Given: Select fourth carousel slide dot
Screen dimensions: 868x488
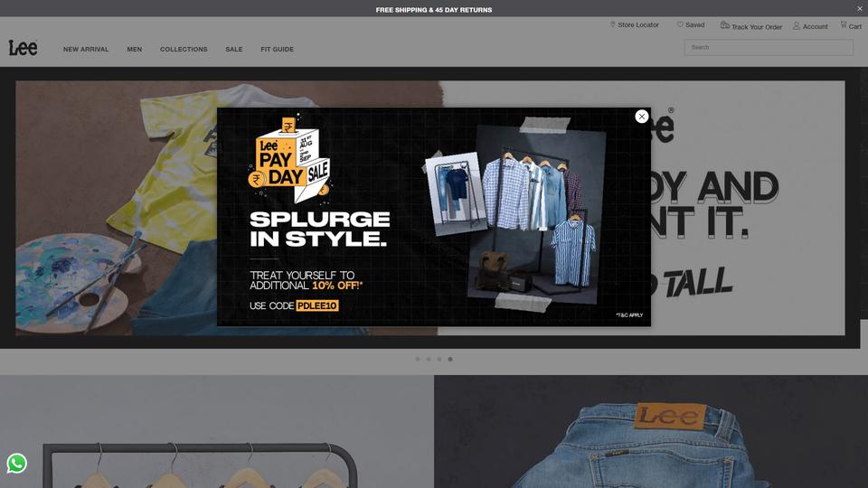Looking at the screenshot, I should click(x=450, y=359).
